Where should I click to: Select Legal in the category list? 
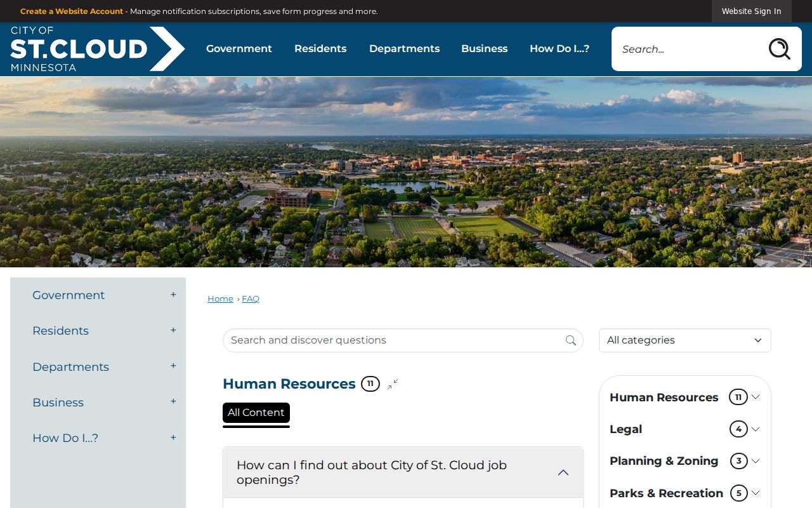click(625, 429)
